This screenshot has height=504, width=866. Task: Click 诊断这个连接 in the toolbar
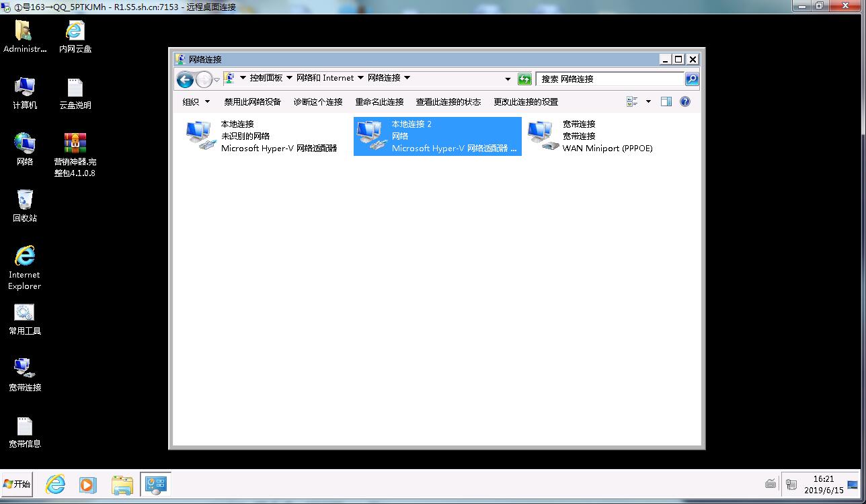click(x=318, y=102)
